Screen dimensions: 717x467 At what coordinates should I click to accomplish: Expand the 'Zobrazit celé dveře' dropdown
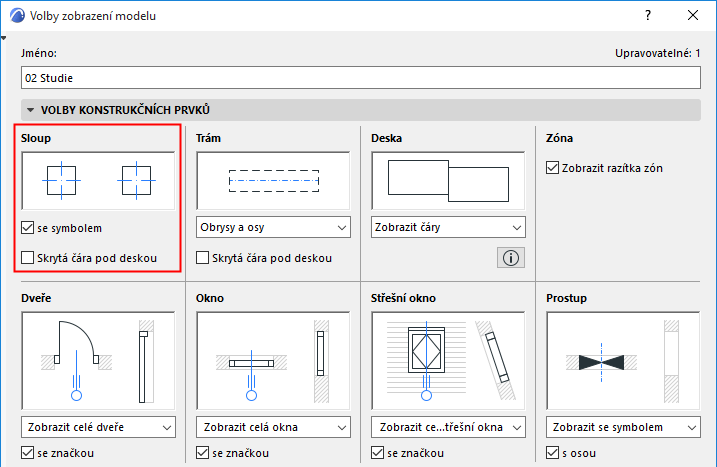98,428
